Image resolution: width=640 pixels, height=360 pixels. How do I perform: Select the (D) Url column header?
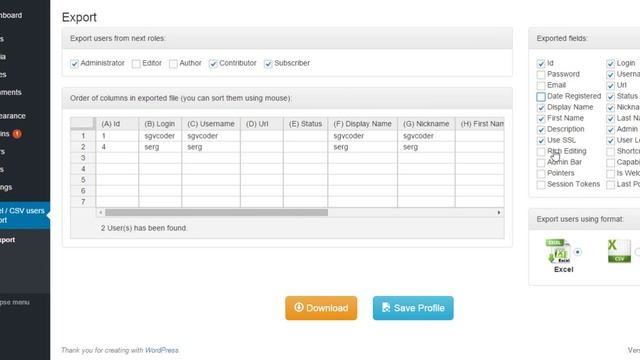pyautogui.click(x=262, y=124)
